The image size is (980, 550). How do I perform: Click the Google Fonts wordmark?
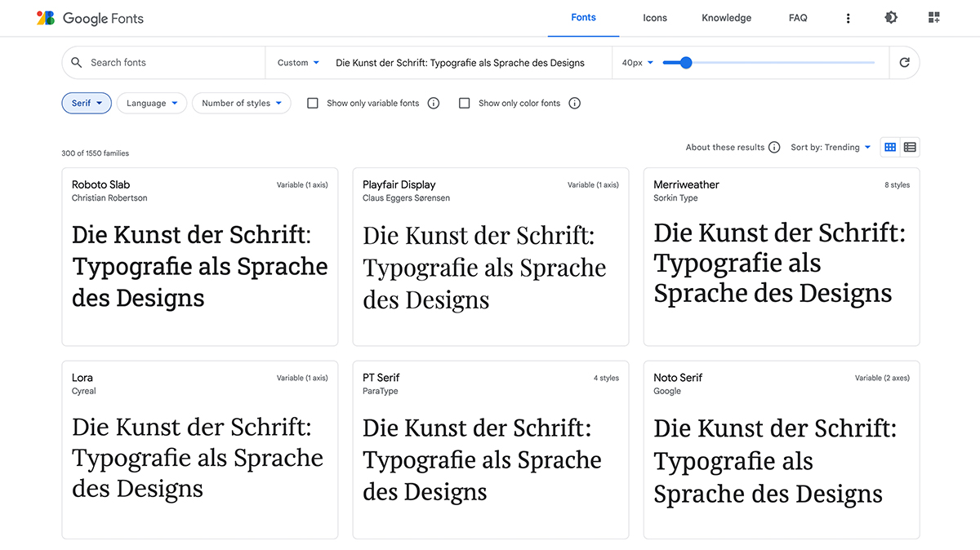pyautogui.click(x=103, y=18)
